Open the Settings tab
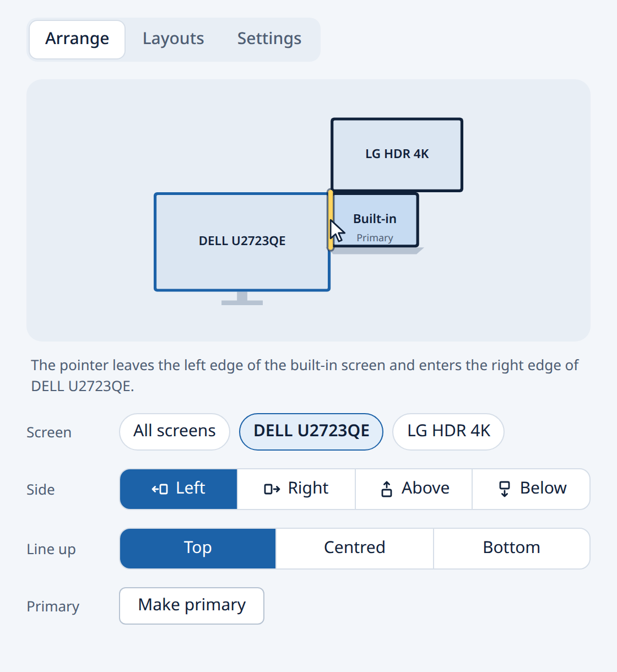The height and width of the screenshot is (672, 617). pyautogui.click(x=269, y=39)
